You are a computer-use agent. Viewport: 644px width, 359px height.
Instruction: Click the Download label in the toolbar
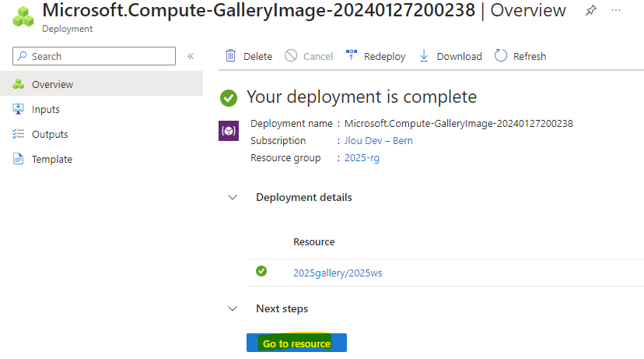459,56
